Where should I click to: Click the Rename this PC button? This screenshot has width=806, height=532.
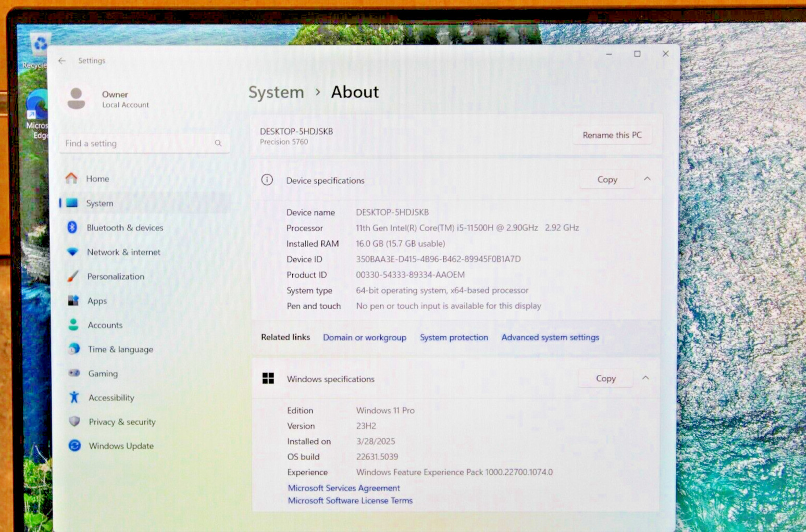(612, 135)
